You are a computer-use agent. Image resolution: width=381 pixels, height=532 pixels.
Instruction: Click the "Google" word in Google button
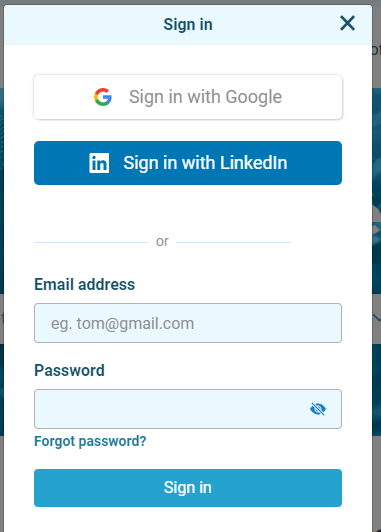coord(253,97)
